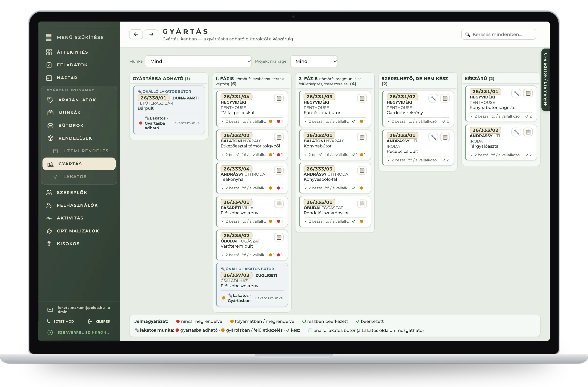Open clipboard icon on 26/331/04 card

[x=279, y=98]
